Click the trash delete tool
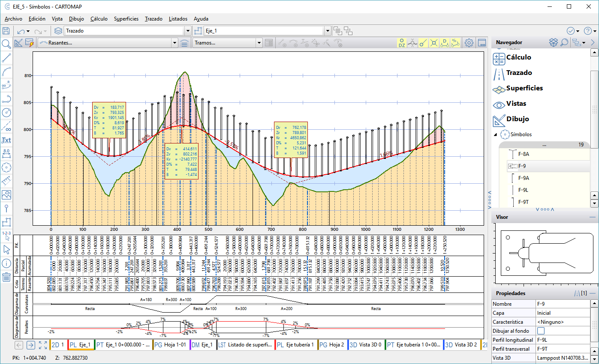599x364 pixels. (6, 277)
